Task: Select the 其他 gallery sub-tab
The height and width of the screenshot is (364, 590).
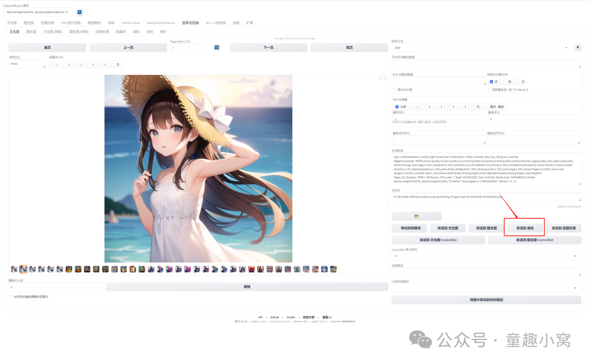Action: tap(136, 32)
